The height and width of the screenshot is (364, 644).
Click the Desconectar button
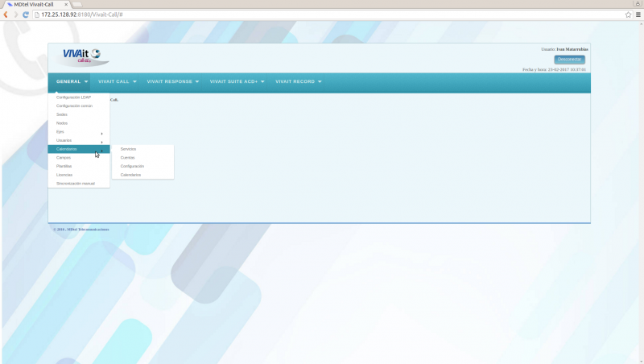[x=569, y=60]
